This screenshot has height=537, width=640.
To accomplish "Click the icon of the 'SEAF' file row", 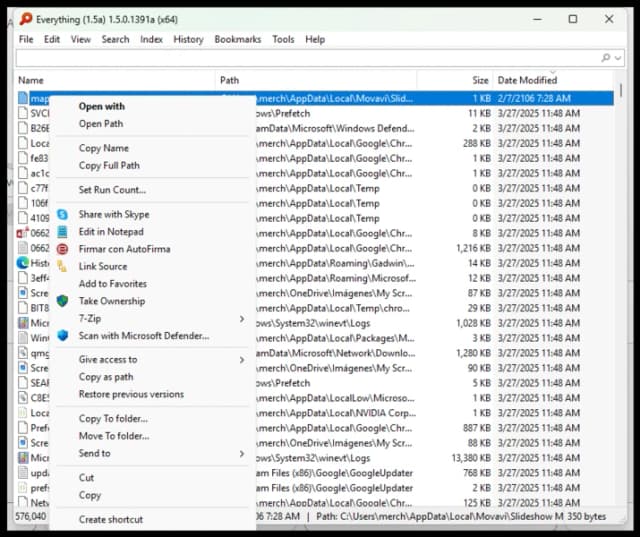I will (23, 383).
